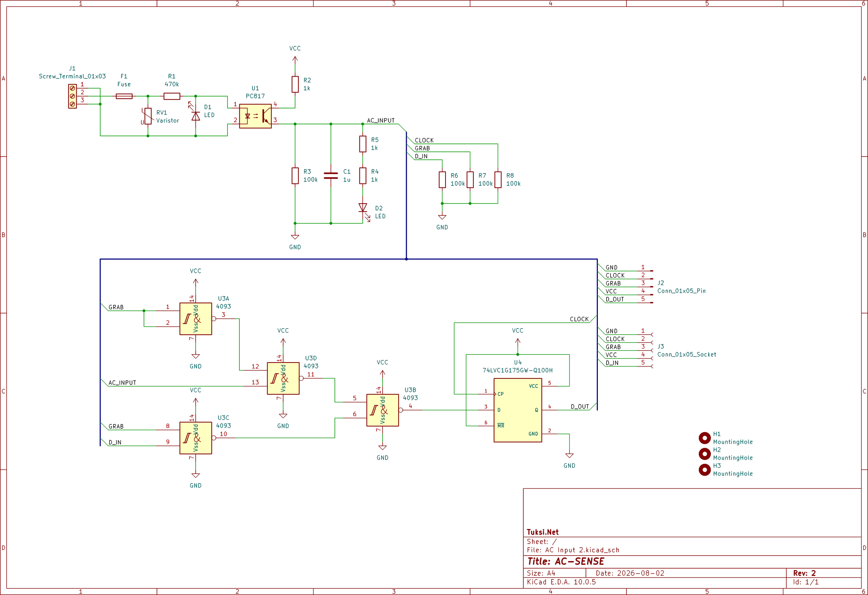
Task: Click the VCC label on J3 pin 4
Action: [x=611, y=355]
